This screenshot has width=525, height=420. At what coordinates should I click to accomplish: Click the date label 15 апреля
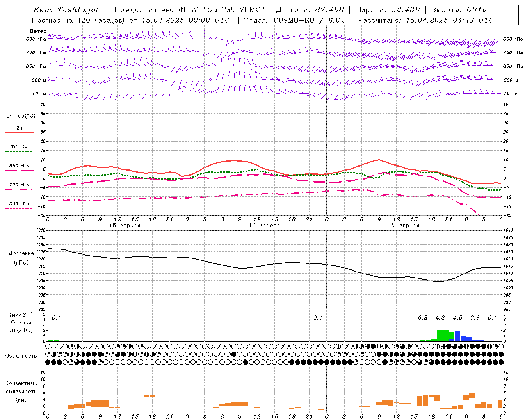click(125, 226)
